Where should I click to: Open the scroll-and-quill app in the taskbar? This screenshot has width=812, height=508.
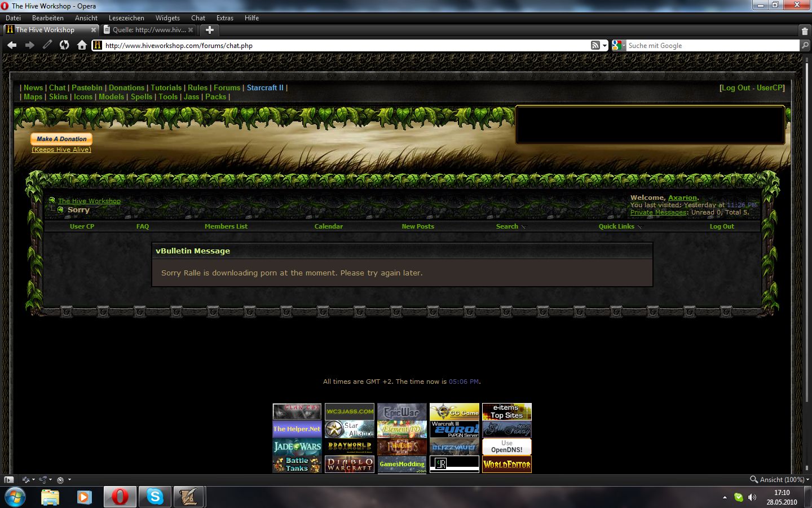point(188,497)
